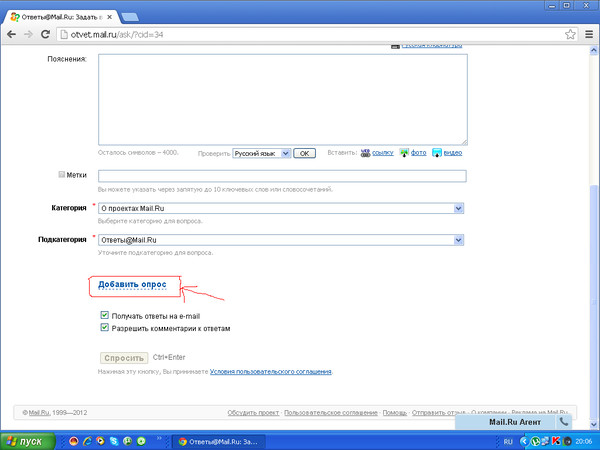Image resolution: width=600 pixels, height=450 pixels.
Task: Switch the RU language indicator
Action: point(508,442)
